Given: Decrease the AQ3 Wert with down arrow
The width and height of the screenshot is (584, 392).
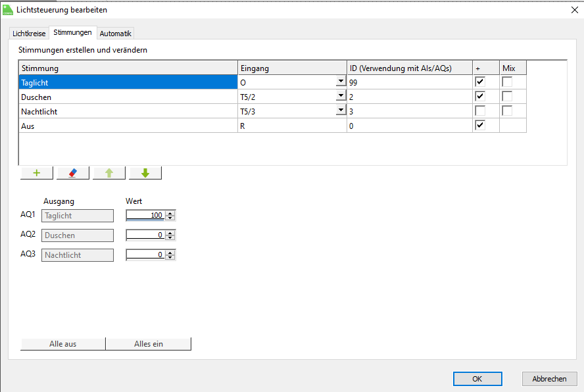Looking at the screenshot, I should point(170,257).
